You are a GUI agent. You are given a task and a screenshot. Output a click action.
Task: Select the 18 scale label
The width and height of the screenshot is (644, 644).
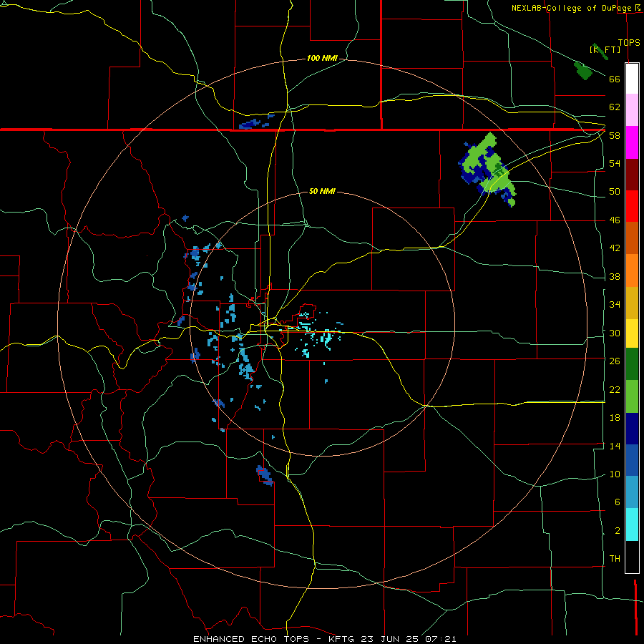coord(615,418)
